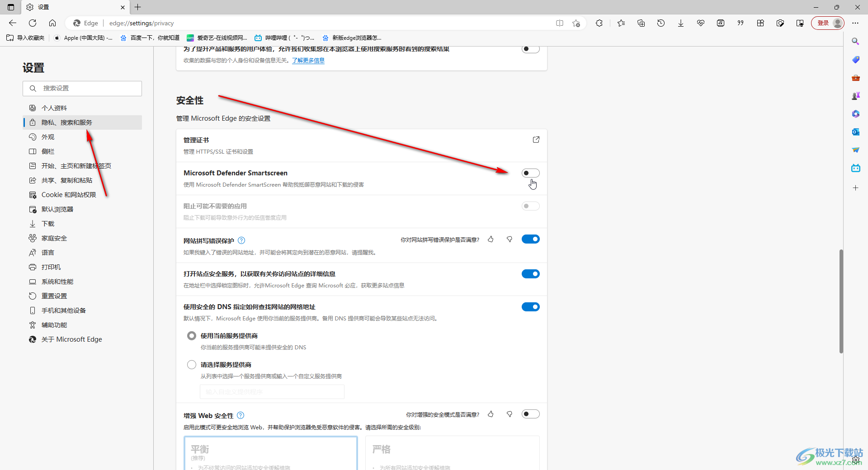Click the 搜索设置 search field
This screenshot has width=868, height=470.
click(x=82, y=89)
